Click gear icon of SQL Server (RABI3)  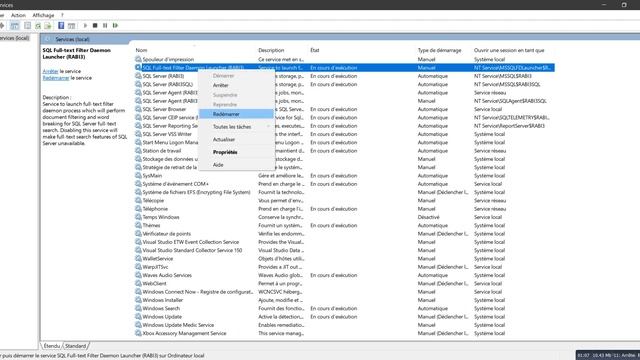[x=138, y=76]
